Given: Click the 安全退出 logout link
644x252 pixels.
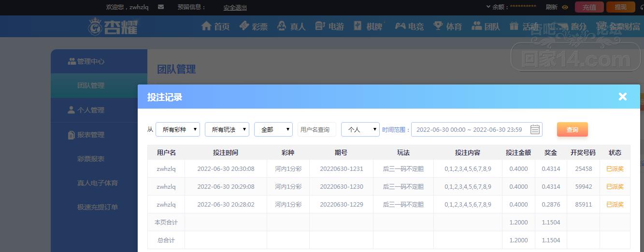Looking at the screenshot, I should click(x=235, y=7).
